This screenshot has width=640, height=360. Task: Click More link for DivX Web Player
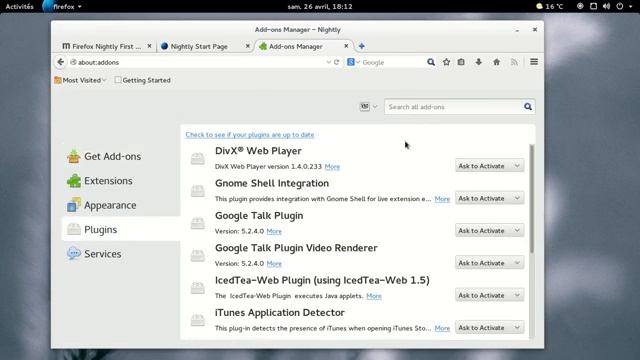pos(332,167)
